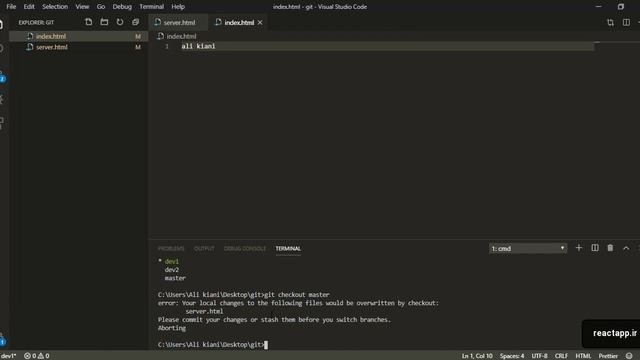This screenshot has width=640, height=360.
Task: Open index.html in the Explorer tree
Action: click(x=79, y=36)
